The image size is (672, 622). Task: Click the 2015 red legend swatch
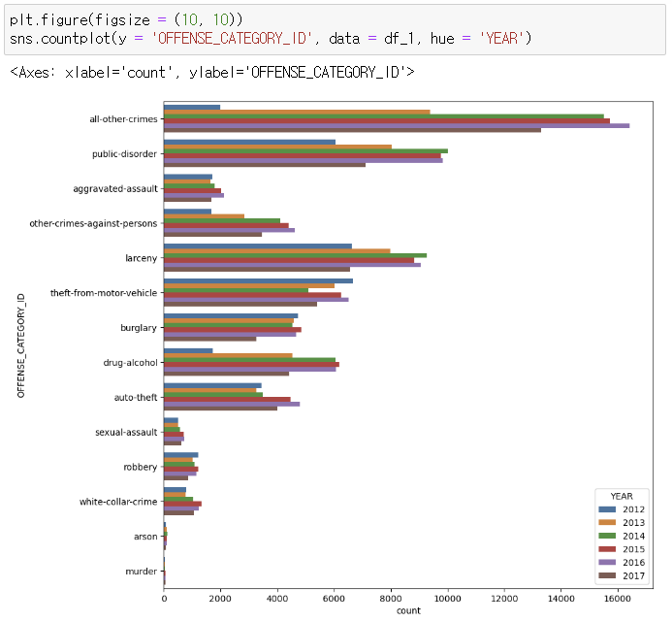(607, 549)
